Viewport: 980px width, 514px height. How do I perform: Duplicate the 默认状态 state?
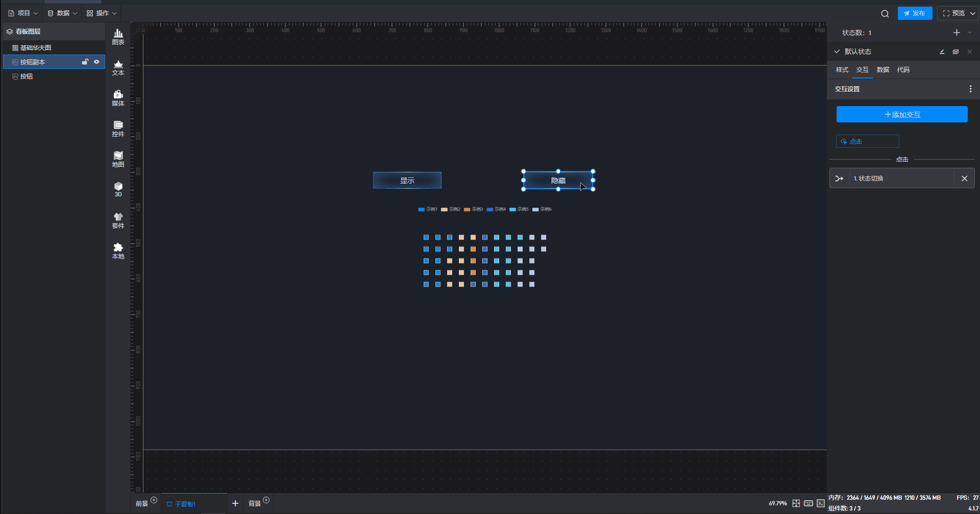point(955,52)
